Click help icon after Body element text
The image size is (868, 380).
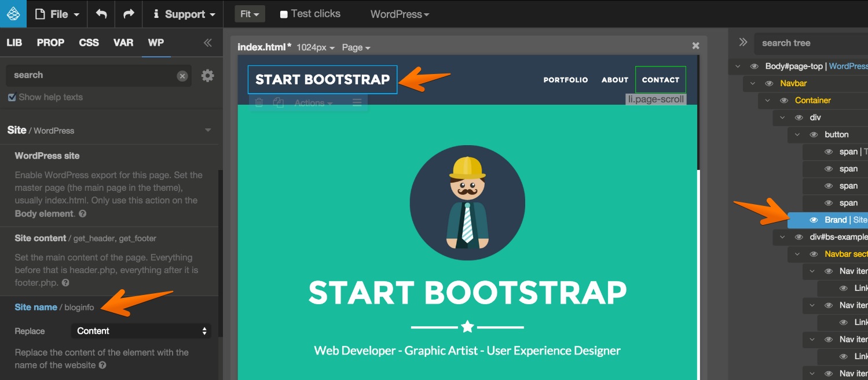point(83,214)
